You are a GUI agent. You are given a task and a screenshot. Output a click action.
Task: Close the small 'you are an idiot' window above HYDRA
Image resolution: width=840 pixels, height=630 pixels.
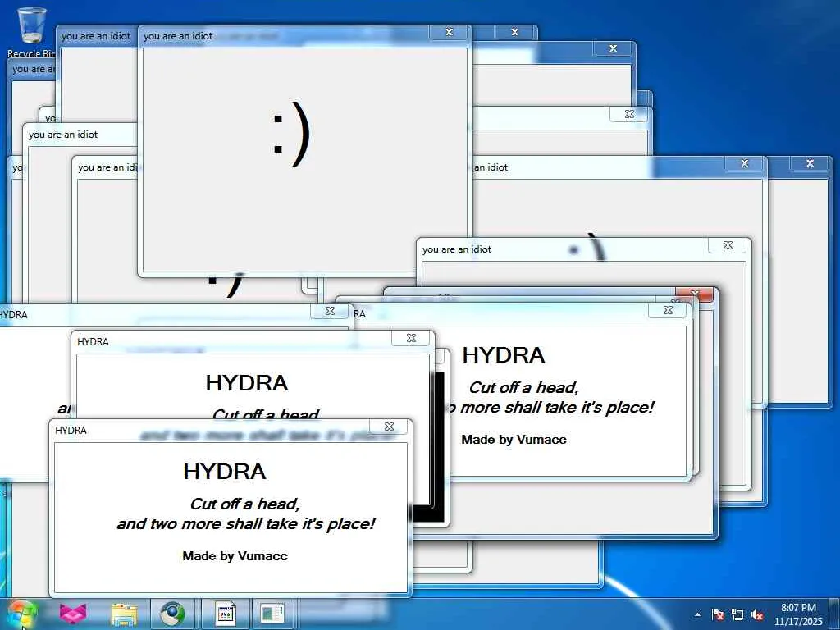coord(728,245)
